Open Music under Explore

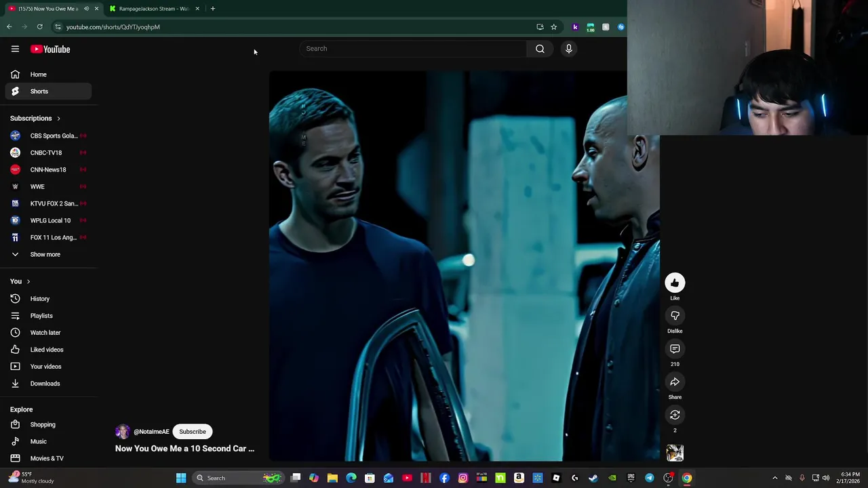tap(47, 442)
